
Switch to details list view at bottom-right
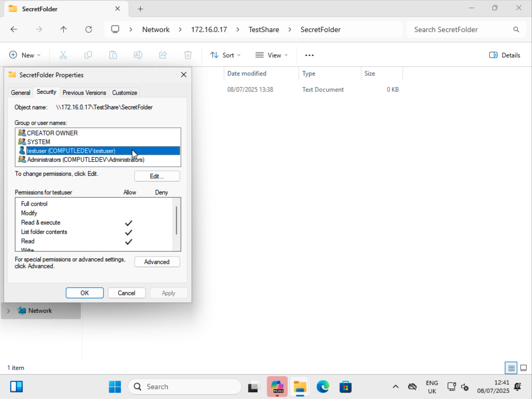[511, 368]
